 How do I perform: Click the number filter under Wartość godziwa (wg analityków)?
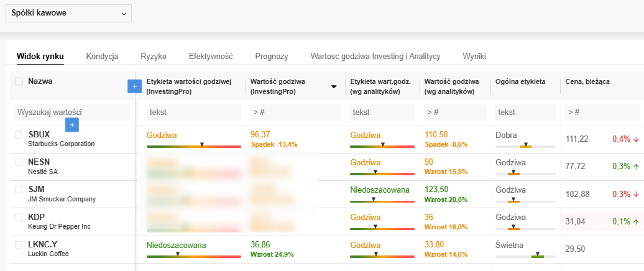point(456,112)
